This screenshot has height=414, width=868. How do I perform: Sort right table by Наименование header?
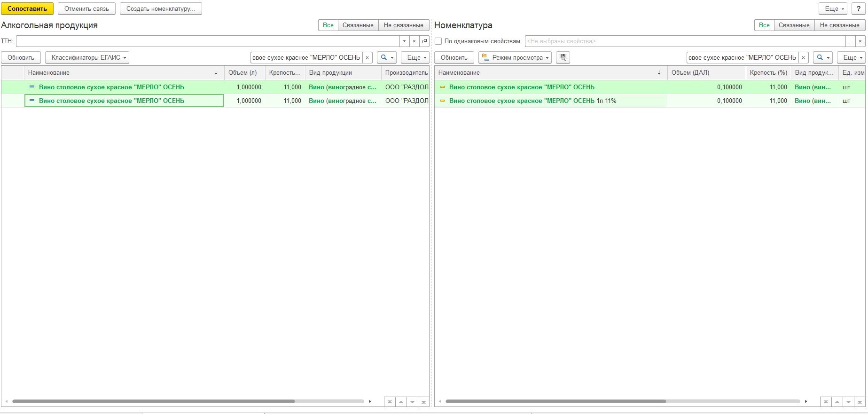tap(551, 73)
